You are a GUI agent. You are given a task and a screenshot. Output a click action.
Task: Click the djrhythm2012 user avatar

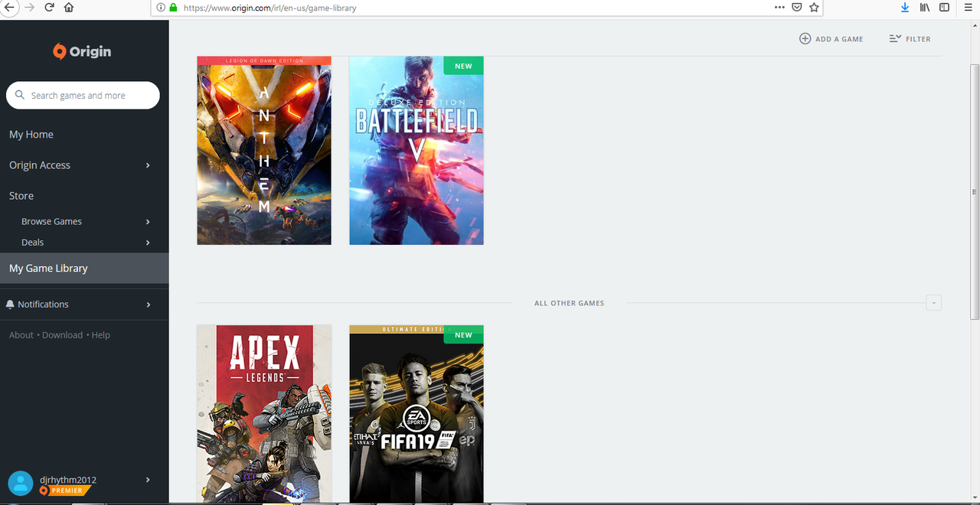(21, 483)
